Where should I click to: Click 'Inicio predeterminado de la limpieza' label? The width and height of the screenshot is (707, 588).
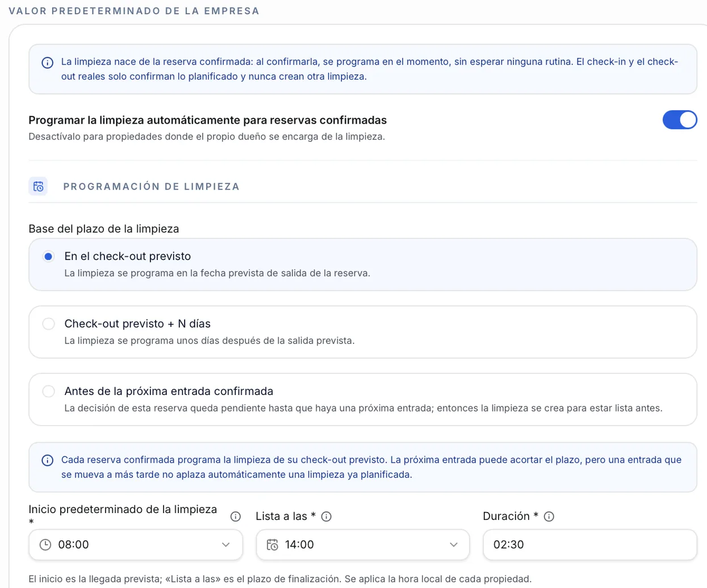coord(123,516)
